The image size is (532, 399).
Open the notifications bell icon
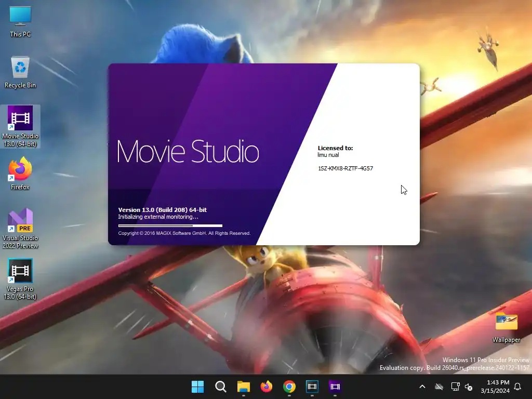[x=518, y=387]
